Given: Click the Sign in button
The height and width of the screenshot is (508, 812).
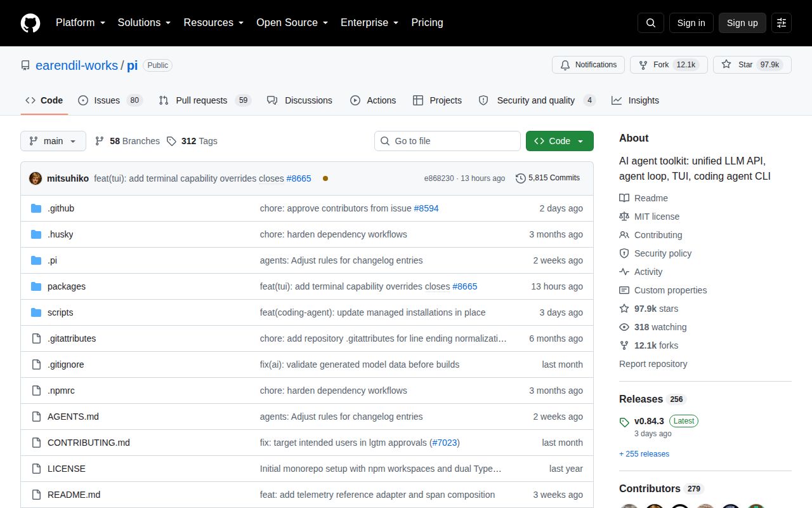Looking at the screenshot, I should [x=691, y=23].
